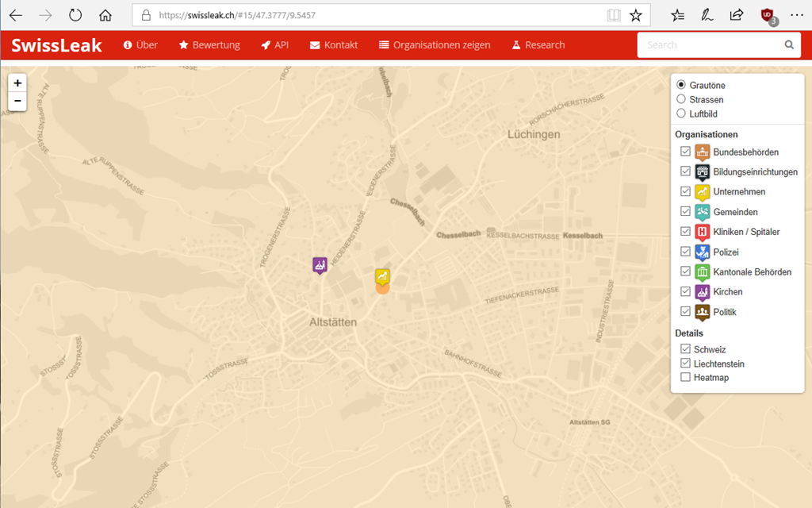This screenshot has width=812, height=508.
Task: Click the purple church marker on map
Action: (x=320, y=264)
